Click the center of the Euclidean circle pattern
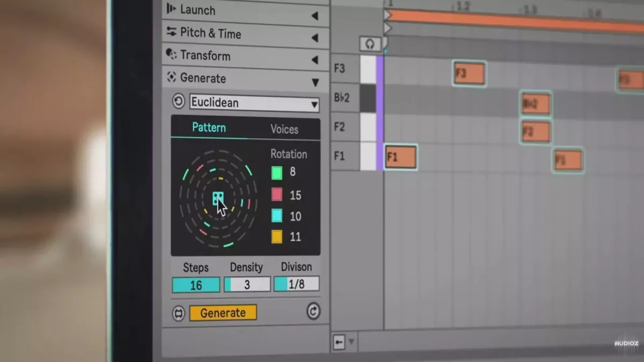 tap(218, 199)
